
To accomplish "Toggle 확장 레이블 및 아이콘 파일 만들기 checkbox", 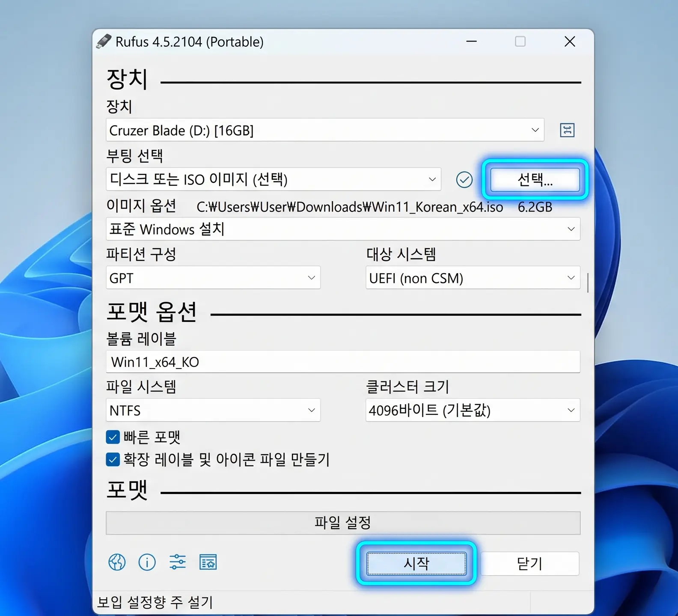I will click(x=113, y=460).
